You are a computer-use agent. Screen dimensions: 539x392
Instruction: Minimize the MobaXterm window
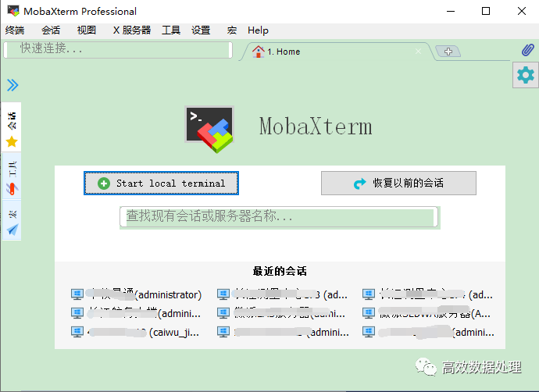point(451,12)
